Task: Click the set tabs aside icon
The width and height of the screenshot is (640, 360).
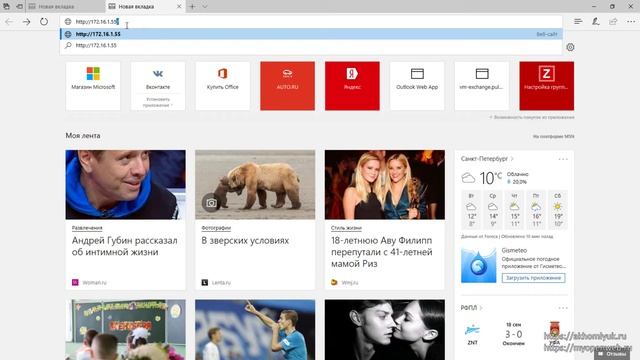Action: [x=19, y=7]
